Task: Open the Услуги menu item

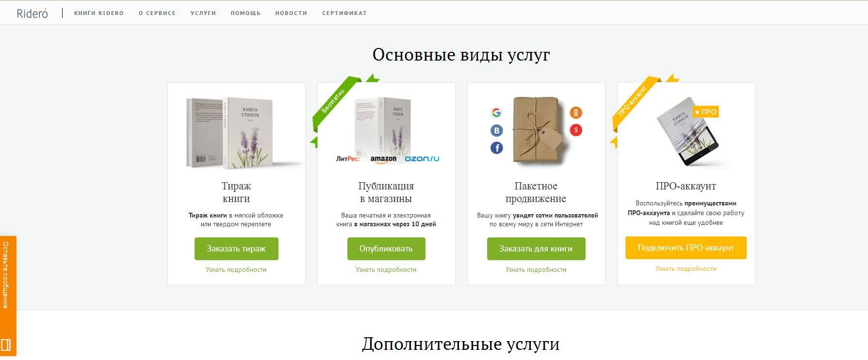Action: pyautogui.click(x=203, y=13)
